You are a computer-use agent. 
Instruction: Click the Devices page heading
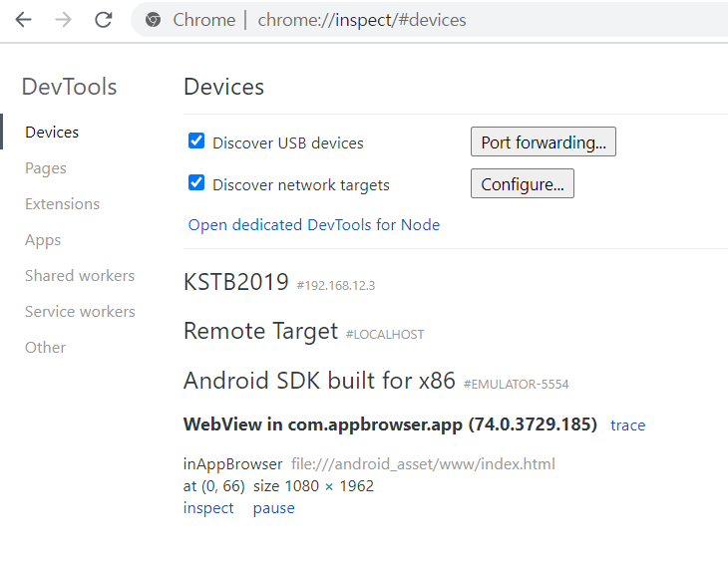click(x=223, y=87)
